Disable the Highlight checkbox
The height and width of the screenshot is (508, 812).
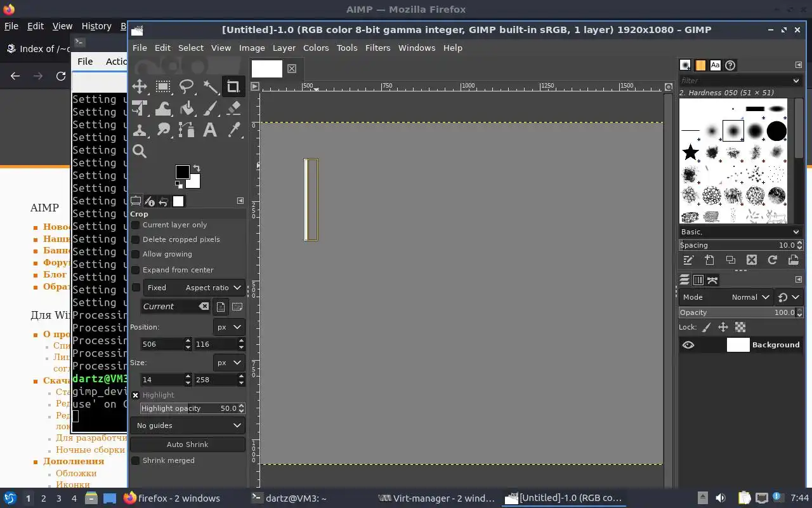point(135,395)
